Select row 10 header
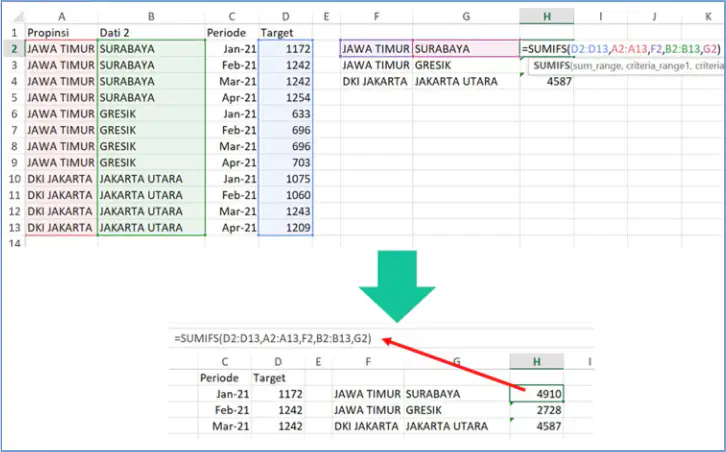This screenshot has height=452, width=726. (14, 179)
